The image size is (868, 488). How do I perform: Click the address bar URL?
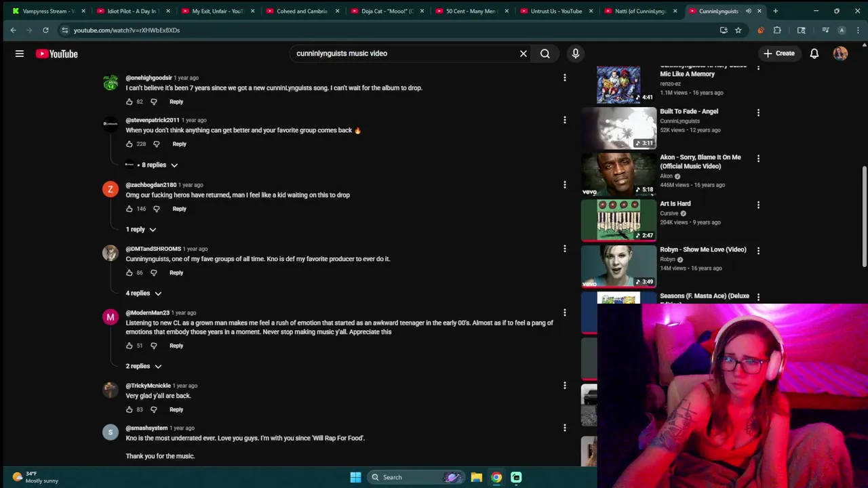pos(127,30)
